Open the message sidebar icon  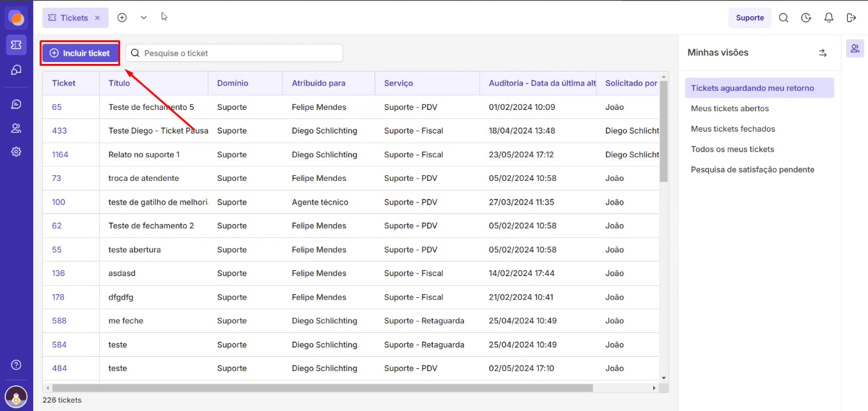point(17,104)
